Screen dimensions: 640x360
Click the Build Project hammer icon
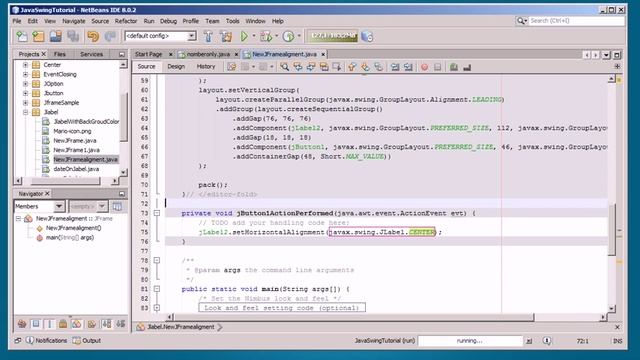pos(208,36)
